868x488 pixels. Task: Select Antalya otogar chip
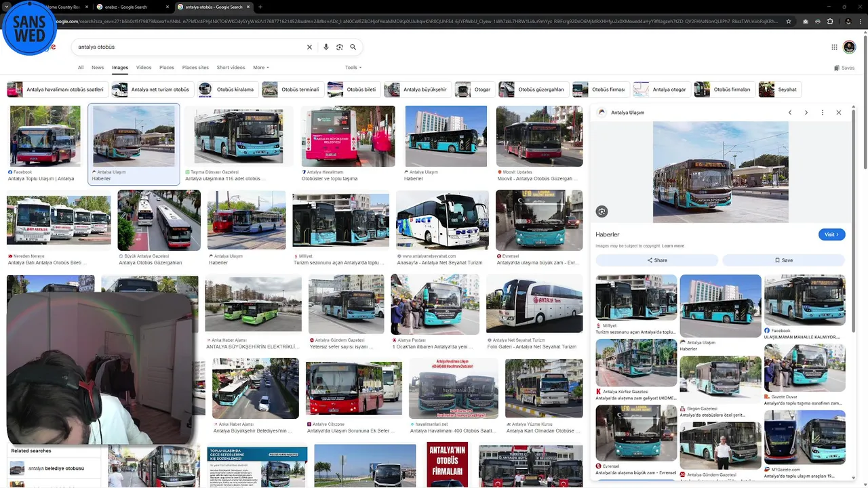661,89
